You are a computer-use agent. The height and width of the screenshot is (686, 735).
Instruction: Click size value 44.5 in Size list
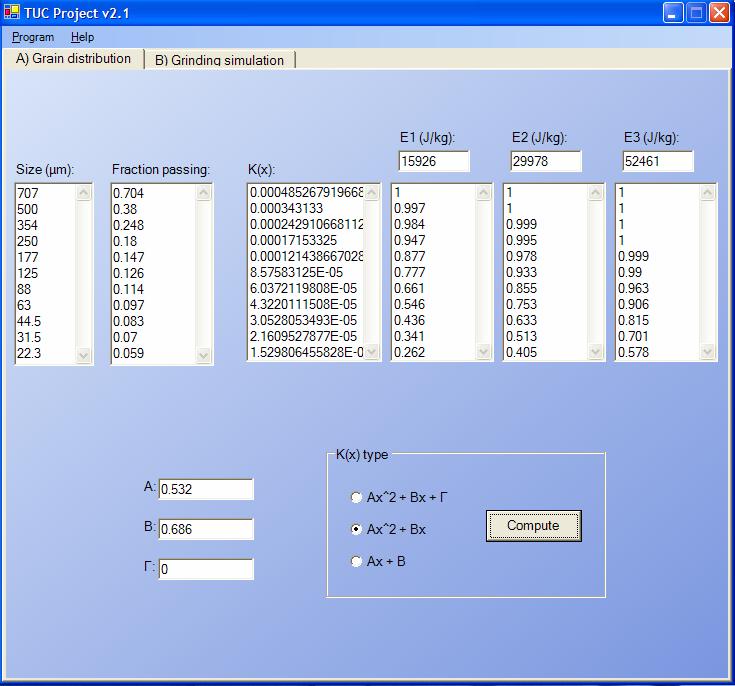29,321
